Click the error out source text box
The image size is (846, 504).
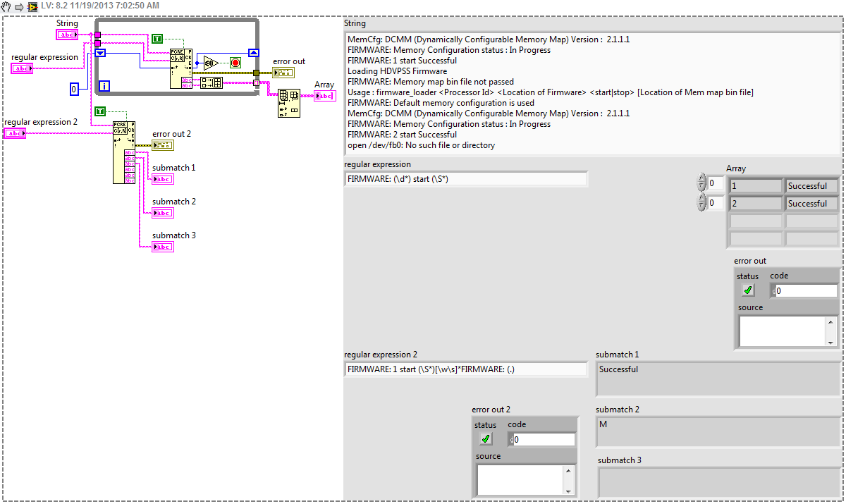[x=782, y=331]
